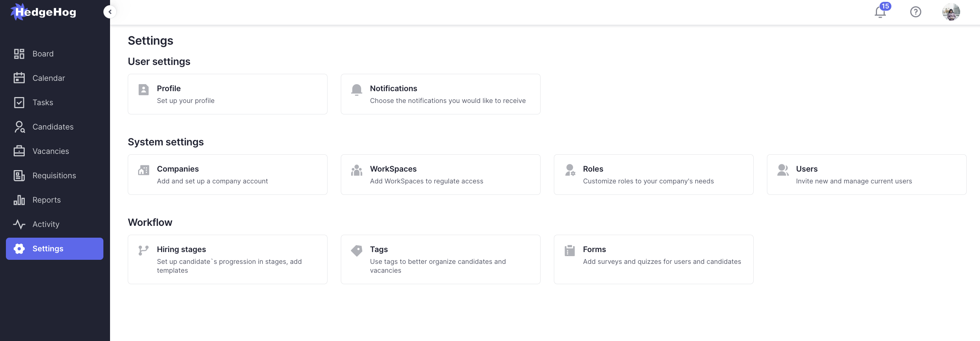Click the notification bell icon

click(880, 12)
